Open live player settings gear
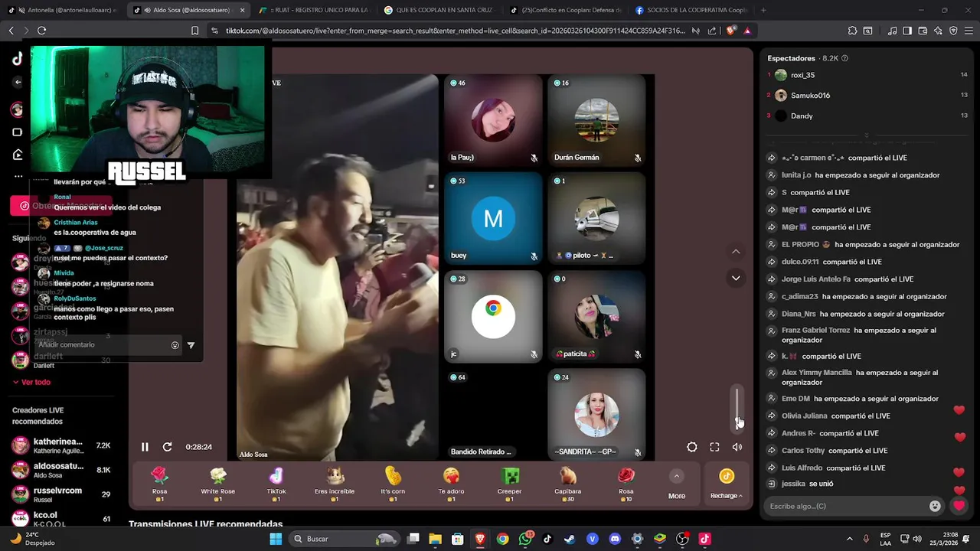This screenshot has height=551, width=980. click(x=692, y=447)
